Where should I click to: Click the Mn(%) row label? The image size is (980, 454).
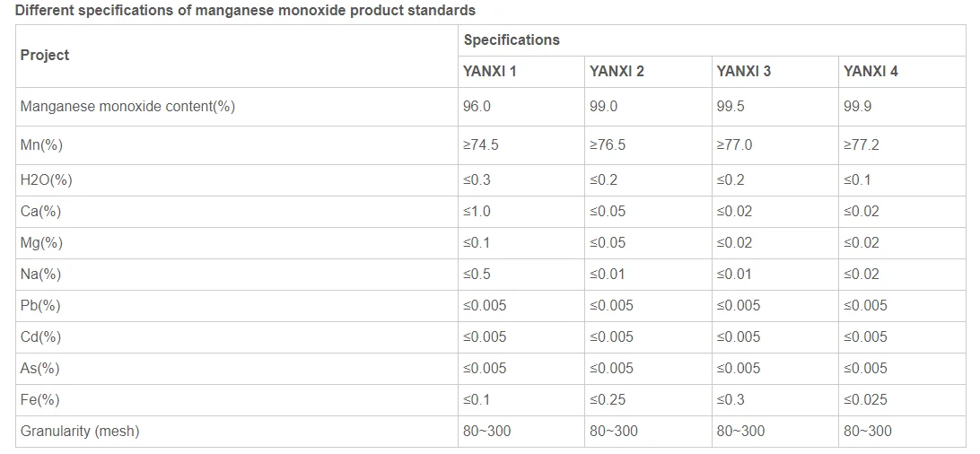(41, 145)
